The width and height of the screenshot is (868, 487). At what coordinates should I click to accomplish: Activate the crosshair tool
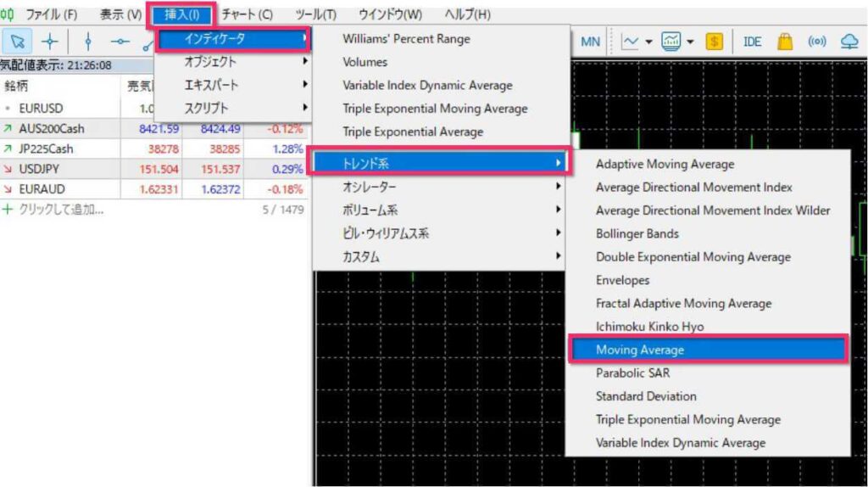[x=50, y=42]
